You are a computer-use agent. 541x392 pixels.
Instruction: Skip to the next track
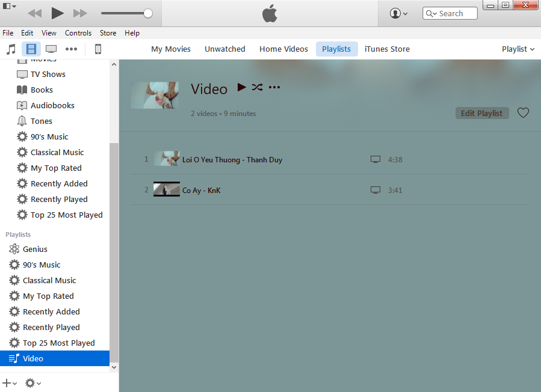pyautogui.click(x=80, y=13)
